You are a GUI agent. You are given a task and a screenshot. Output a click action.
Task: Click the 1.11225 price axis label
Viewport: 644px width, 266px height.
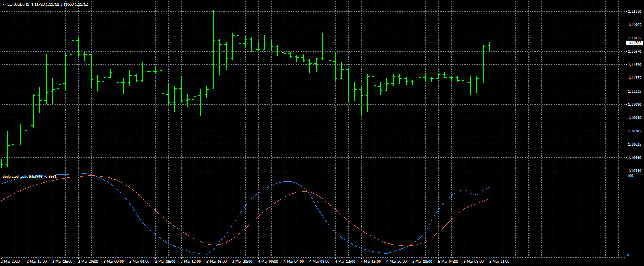pos(634,91)
